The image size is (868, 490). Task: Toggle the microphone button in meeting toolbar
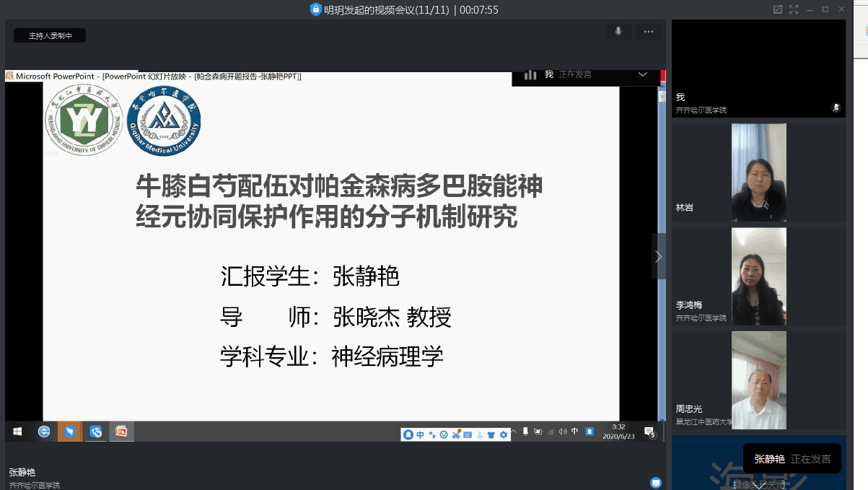[618, 32]
